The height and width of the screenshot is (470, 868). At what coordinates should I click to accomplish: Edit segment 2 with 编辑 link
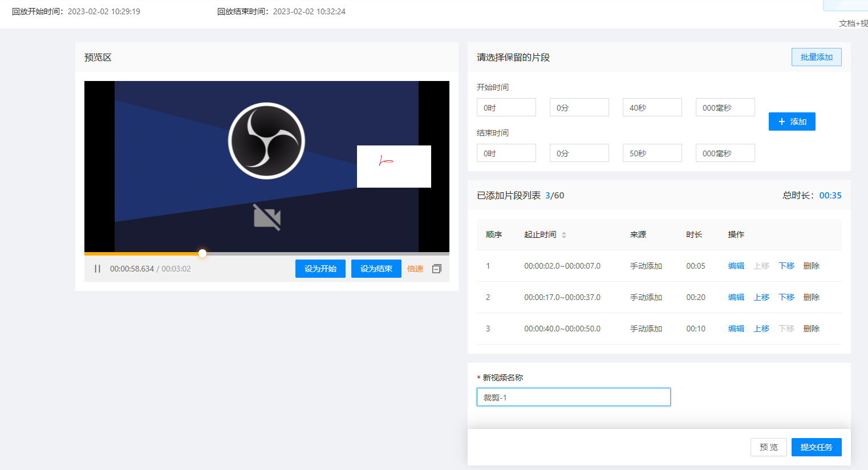[736, 297]
